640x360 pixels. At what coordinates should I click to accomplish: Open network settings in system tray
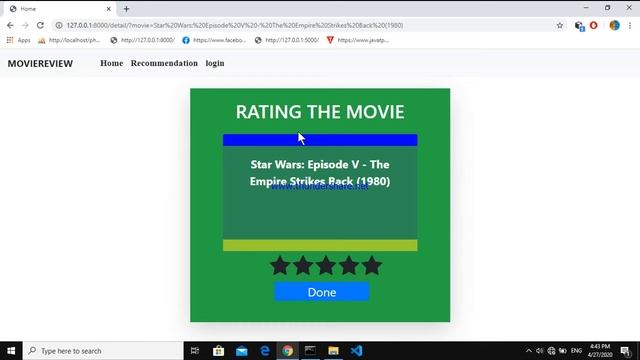[x=551, y=351]
